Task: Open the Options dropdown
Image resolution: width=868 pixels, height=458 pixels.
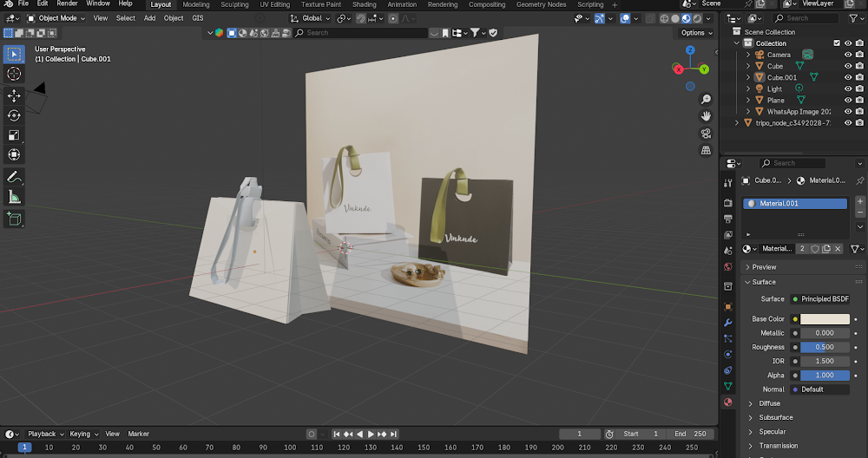Action: point(696,33)
